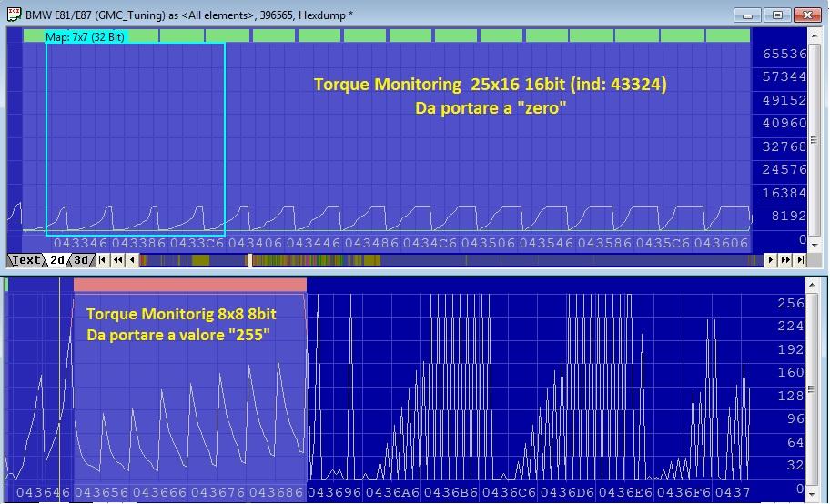Viewport: 830px width, 504px height.
Task: Click address label 043586
Action: [x=604, y=244]
